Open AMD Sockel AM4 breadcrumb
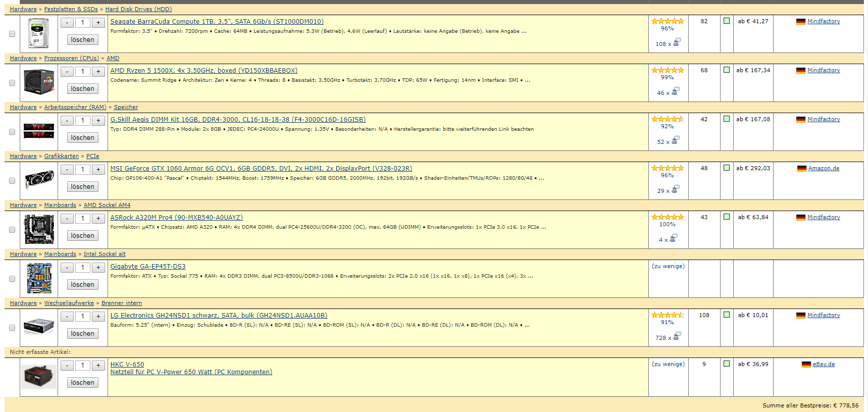Screen dimensions: 868x412 tap(107, 205)
